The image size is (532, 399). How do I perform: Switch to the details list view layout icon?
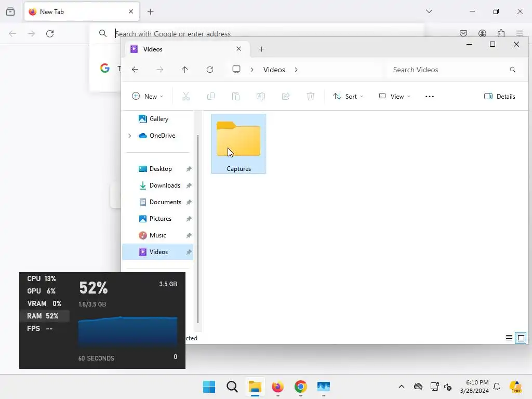509,338
